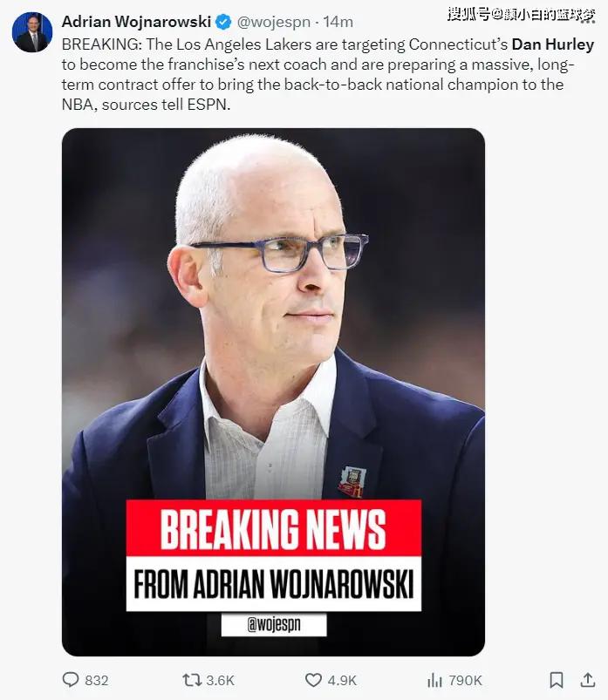Click the 4.9K likes count
Screen dimensions: 608x700
(342, 680)
